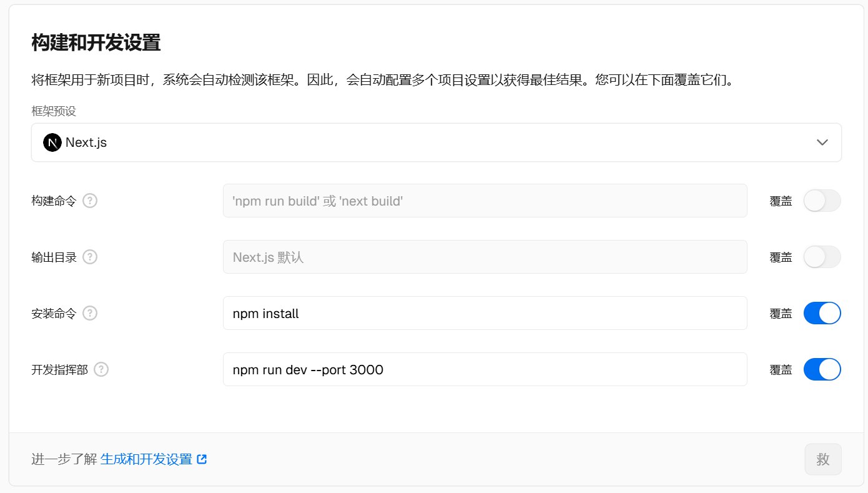
Task: Enable the 覆盖 toggle for 构建命令
Action: 822,201
